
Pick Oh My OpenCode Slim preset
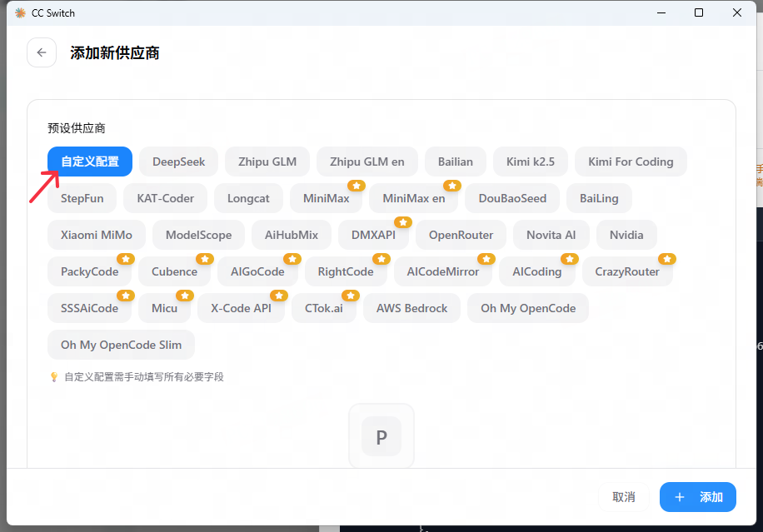pos(121,345)
